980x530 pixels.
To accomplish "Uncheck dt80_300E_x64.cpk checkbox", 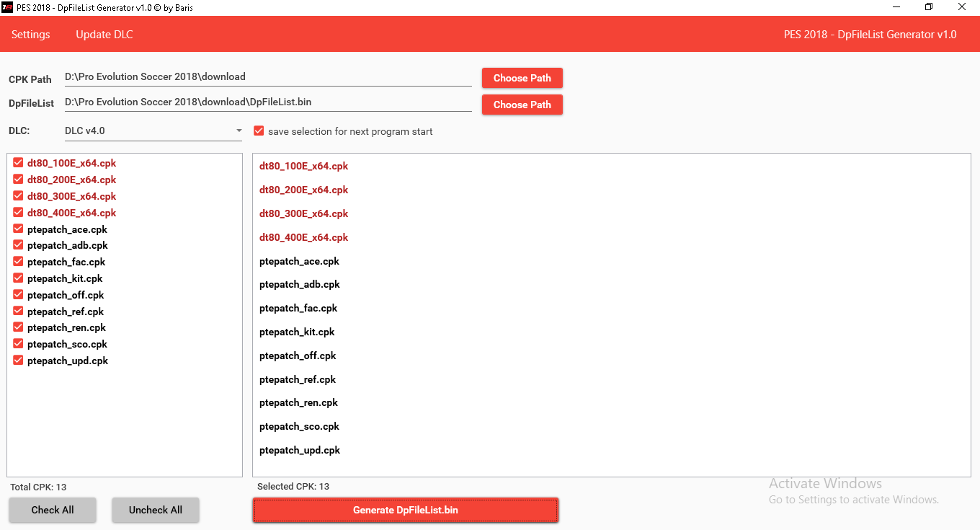I will coord(18,196).
